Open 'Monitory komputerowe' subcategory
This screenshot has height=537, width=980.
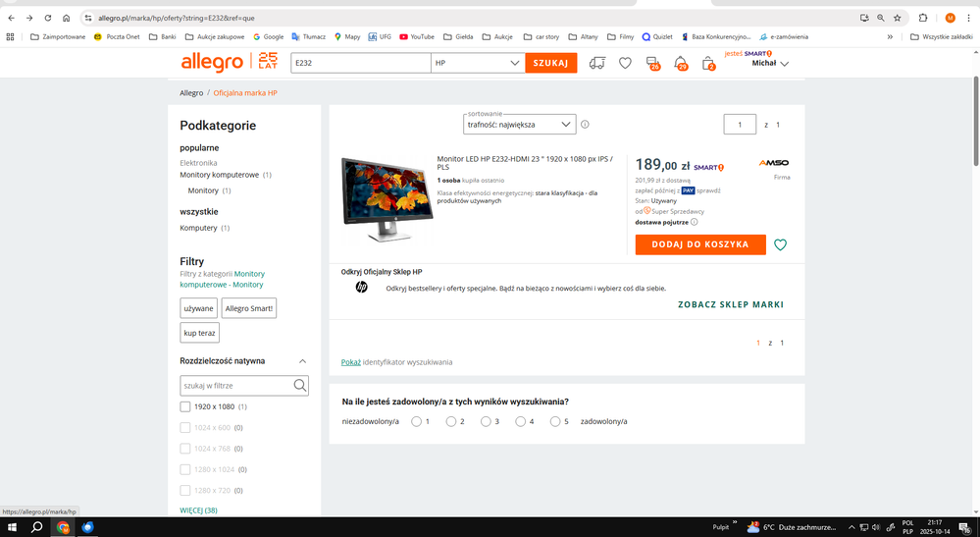click(x=219, y=175)
